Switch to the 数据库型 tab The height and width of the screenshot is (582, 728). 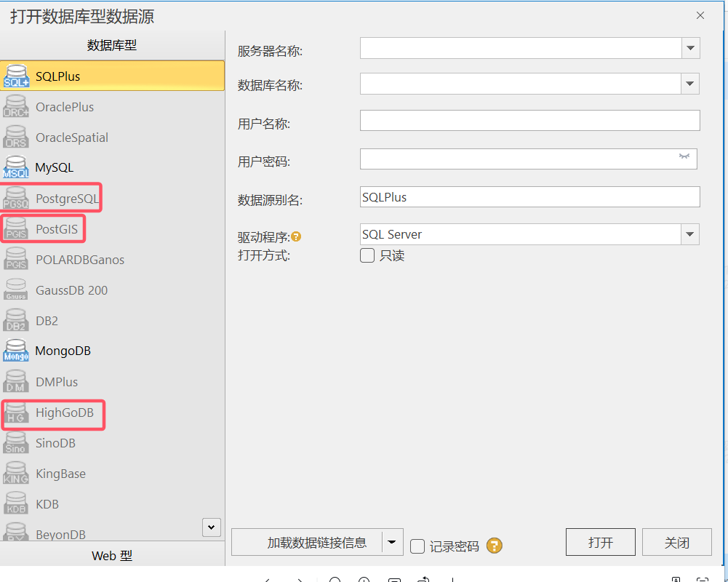pyautogui.click(x=112, y=46)
